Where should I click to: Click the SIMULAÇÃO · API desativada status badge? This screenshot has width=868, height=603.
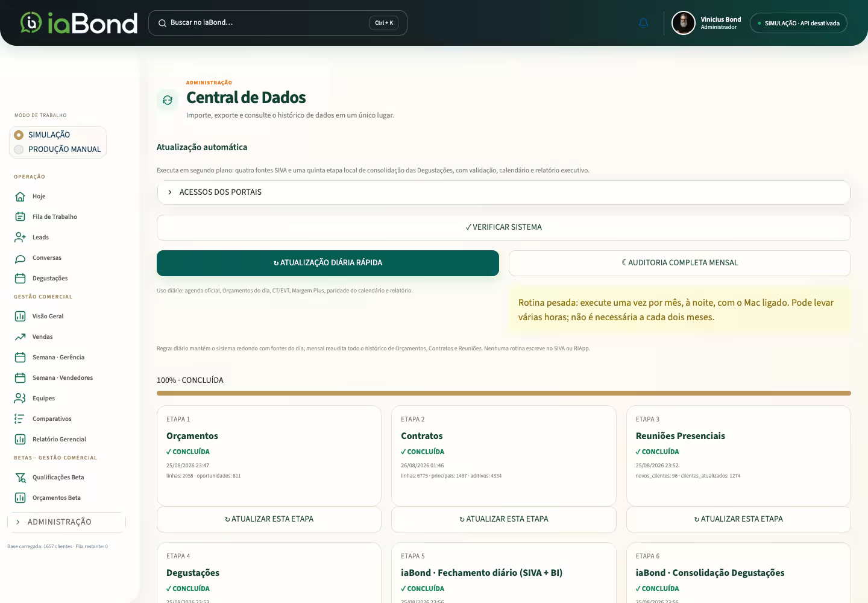click(x=799, y=23)
